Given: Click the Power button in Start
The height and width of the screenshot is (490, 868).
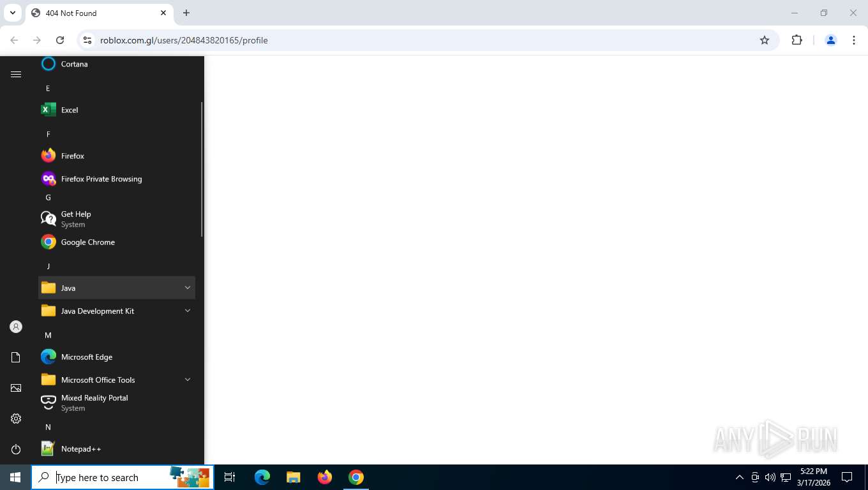Looking at the screenshot, I should 16,449.
